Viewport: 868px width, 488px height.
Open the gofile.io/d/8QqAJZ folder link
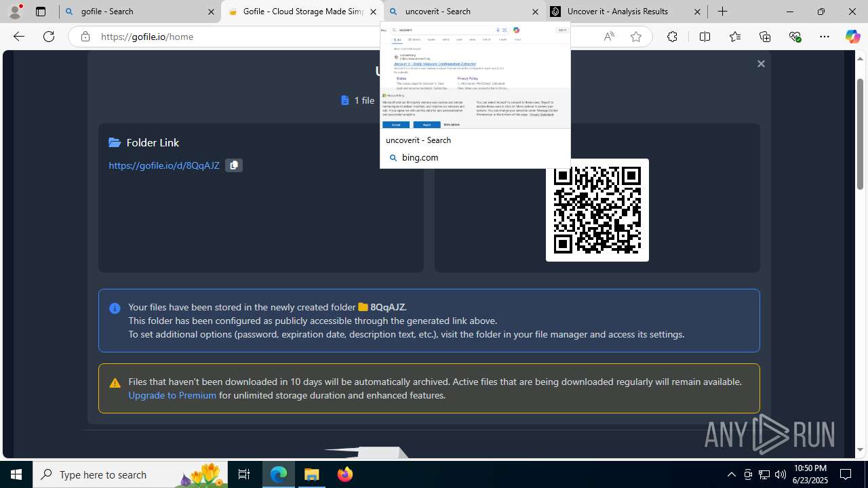(x=164, y=165)
